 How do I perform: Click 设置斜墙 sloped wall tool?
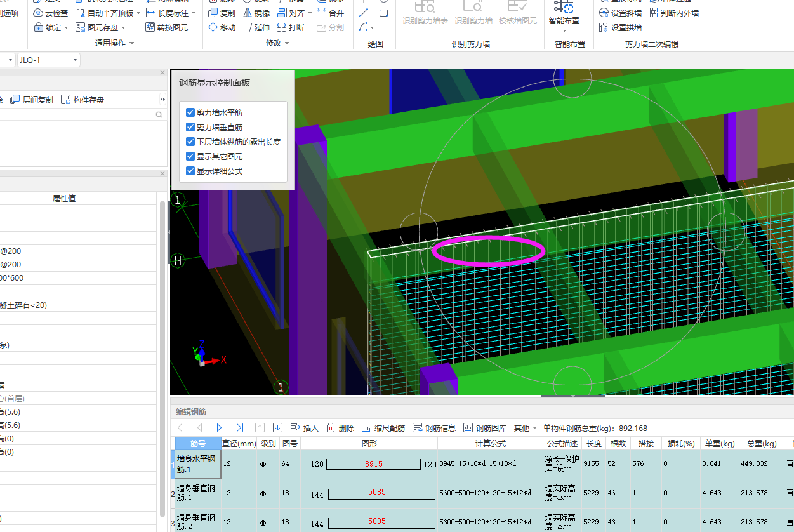(x=620, y=13)
